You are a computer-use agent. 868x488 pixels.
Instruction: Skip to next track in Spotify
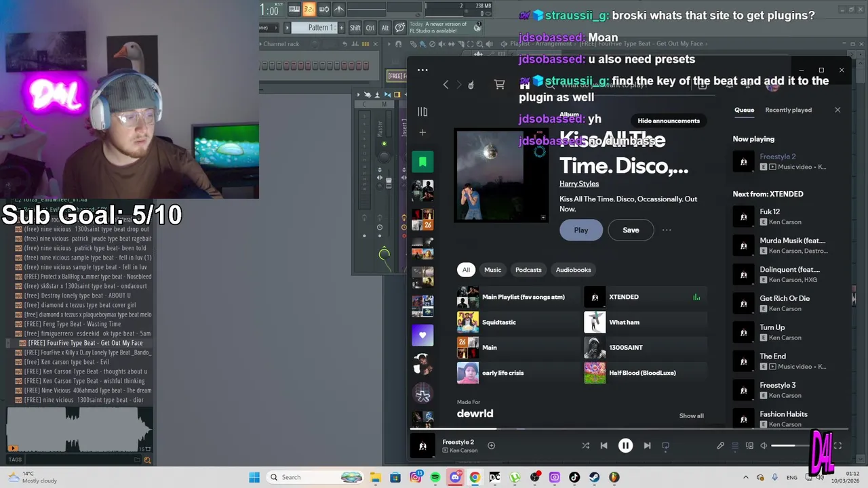click(647, 445)
